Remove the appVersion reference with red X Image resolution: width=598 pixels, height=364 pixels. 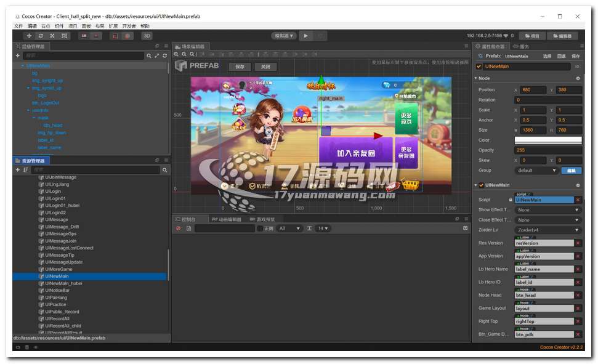click(x=578, y=256)
